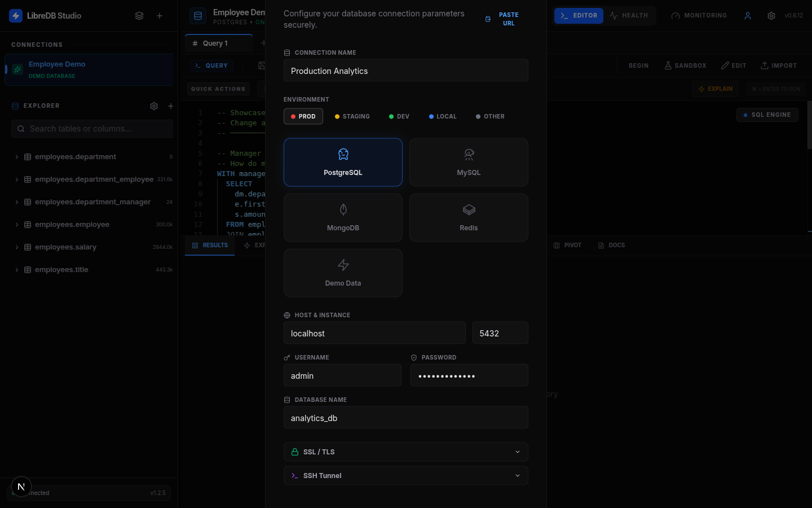Screen dimensions: 812x508
Task: Expand the SSH Tunnel section
Action: pyautogui.click(x=406, y=476)
